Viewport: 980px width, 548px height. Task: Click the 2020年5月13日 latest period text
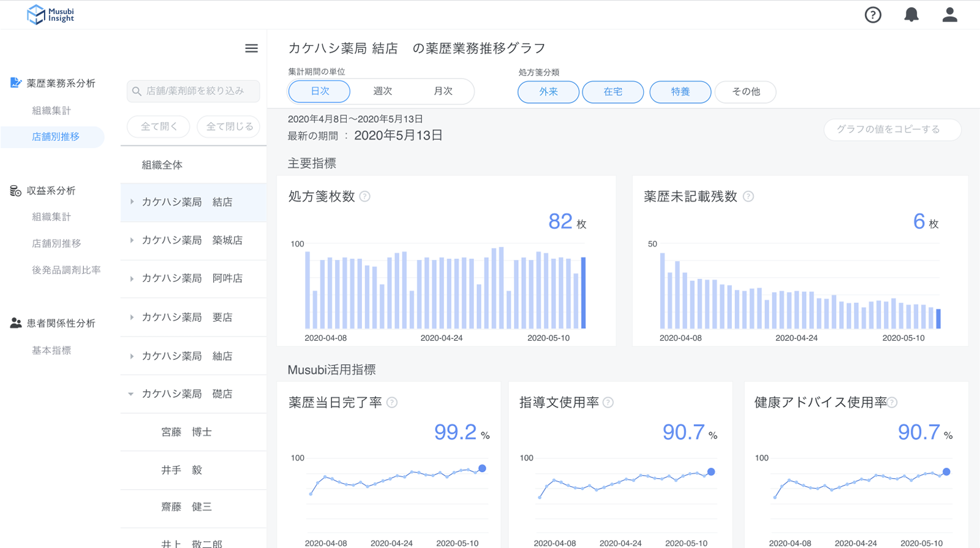click(398, 135)
